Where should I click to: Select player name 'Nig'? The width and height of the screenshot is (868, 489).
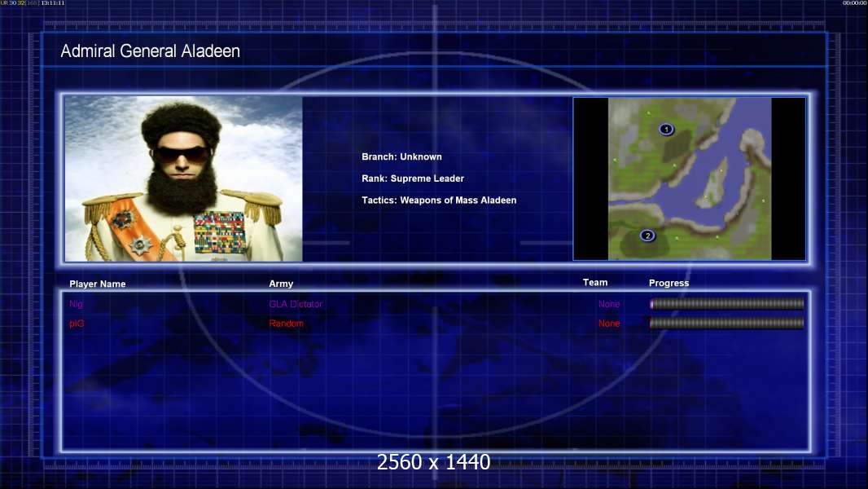[76, 304]
